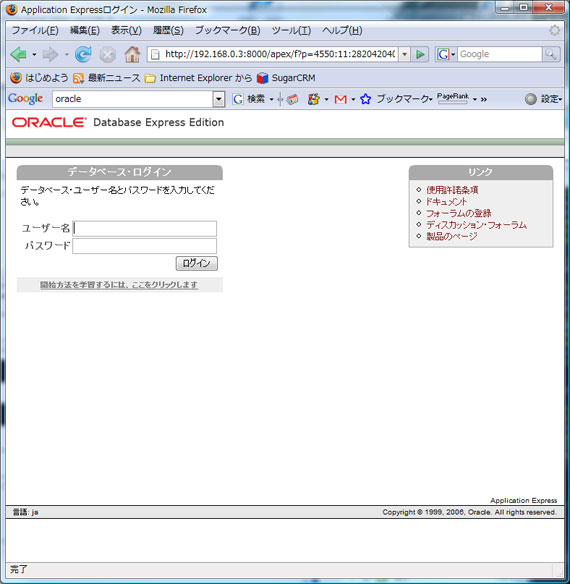This screenshot has width=570, height=584.
Task: Open the 表示(V) menu
Action: click(126, 31)
